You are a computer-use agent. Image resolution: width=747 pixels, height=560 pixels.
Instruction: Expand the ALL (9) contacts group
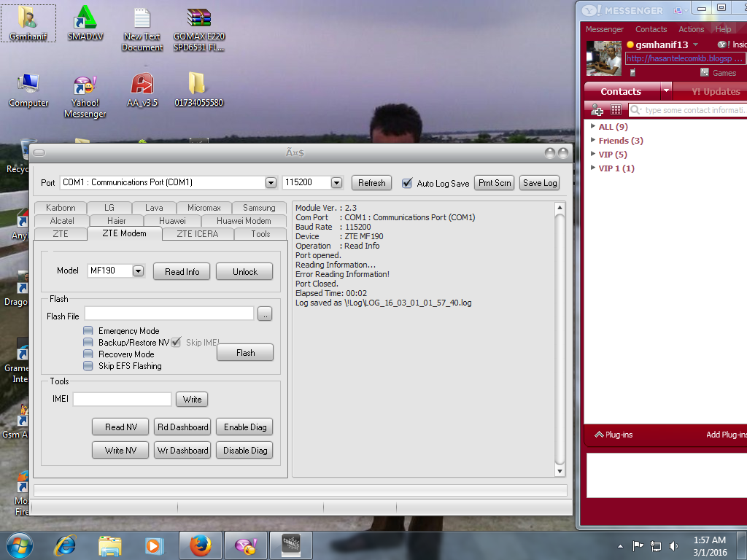593,126
